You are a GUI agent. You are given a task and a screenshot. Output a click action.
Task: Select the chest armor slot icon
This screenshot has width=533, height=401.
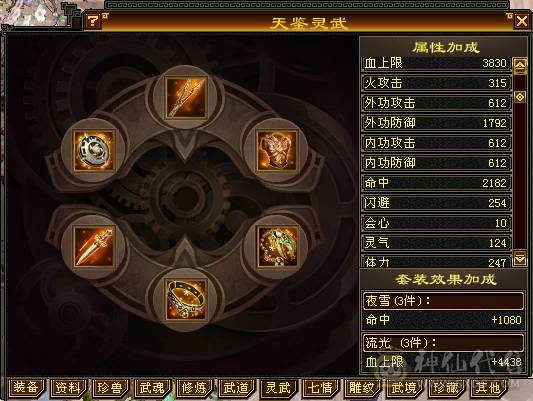click(x=277, y=151)
